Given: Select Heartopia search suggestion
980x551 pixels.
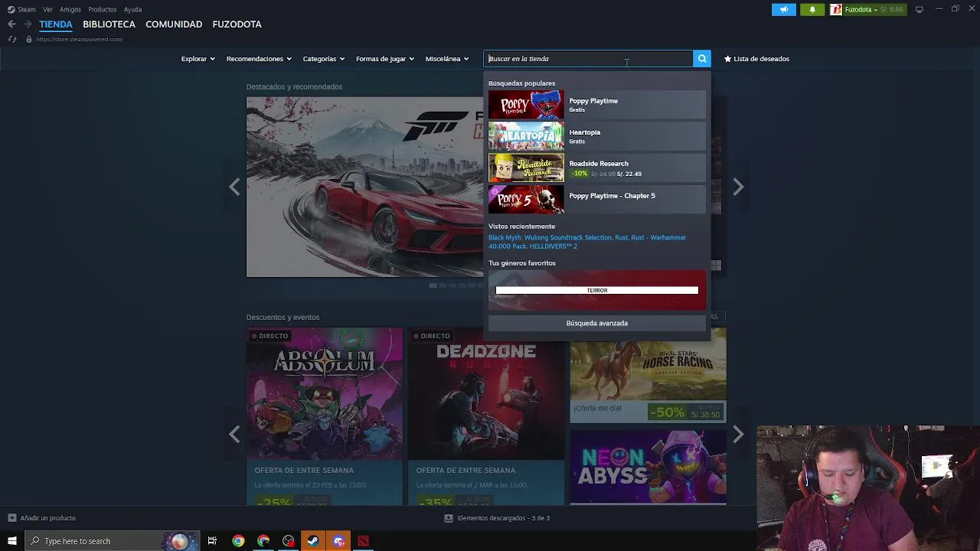Looking at the screenshot, I should 596,136.
